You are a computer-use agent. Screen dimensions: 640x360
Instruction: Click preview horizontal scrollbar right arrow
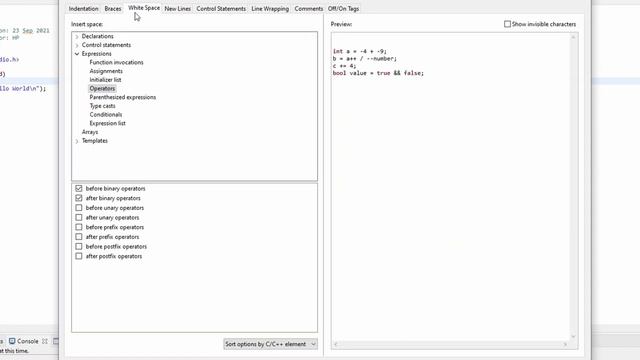point(565,344)
